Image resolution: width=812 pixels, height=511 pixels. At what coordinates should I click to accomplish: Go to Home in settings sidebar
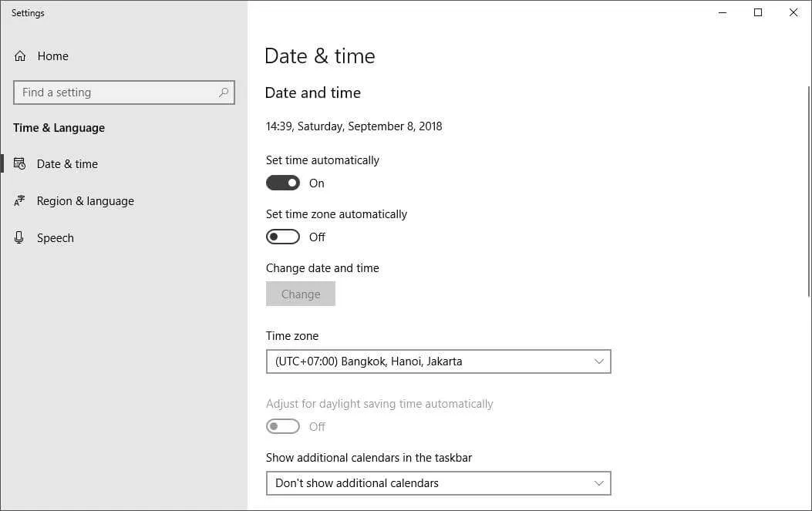(x=52, y=56)
